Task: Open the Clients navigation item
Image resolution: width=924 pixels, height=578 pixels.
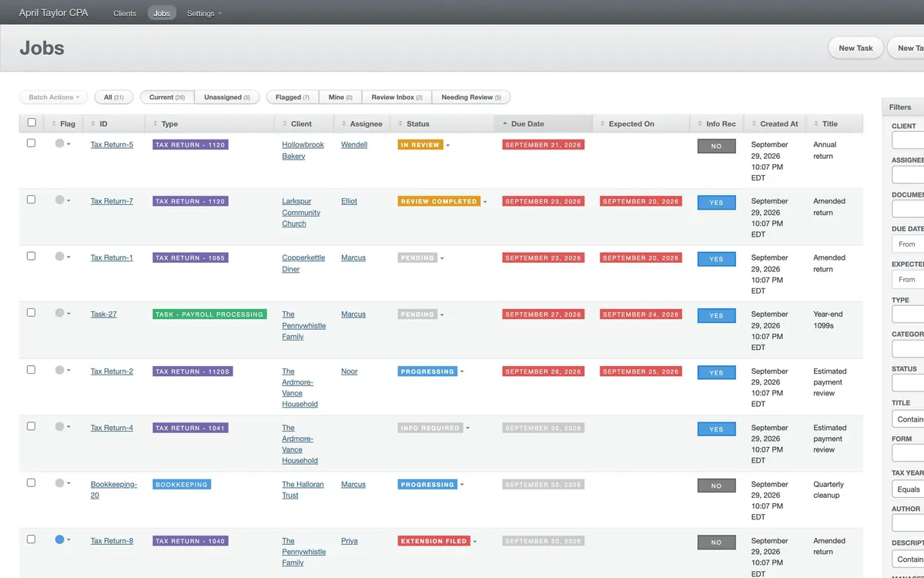Action: pyautogui.click(x=125, y=13)
